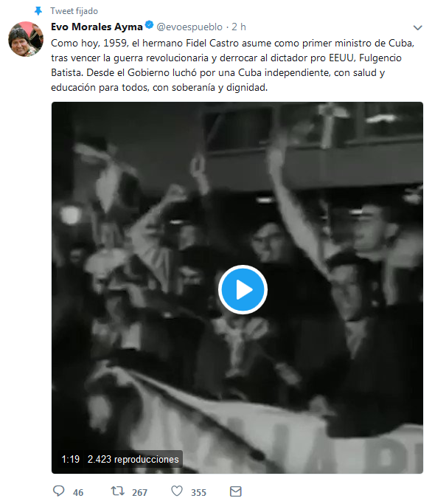Click the blue verified badge

tap(149, 25)
